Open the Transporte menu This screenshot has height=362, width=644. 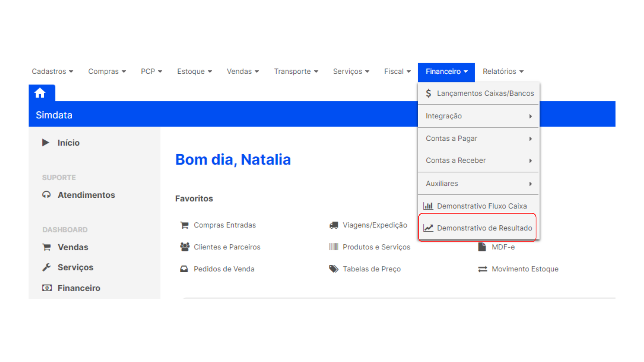click(x=296, y=71)
